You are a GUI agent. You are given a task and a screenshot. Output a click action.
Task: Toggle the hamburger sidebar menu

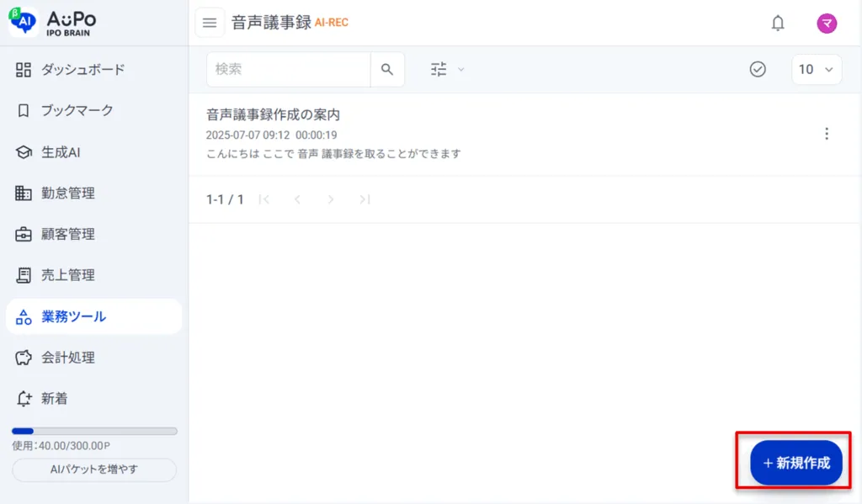210,23
